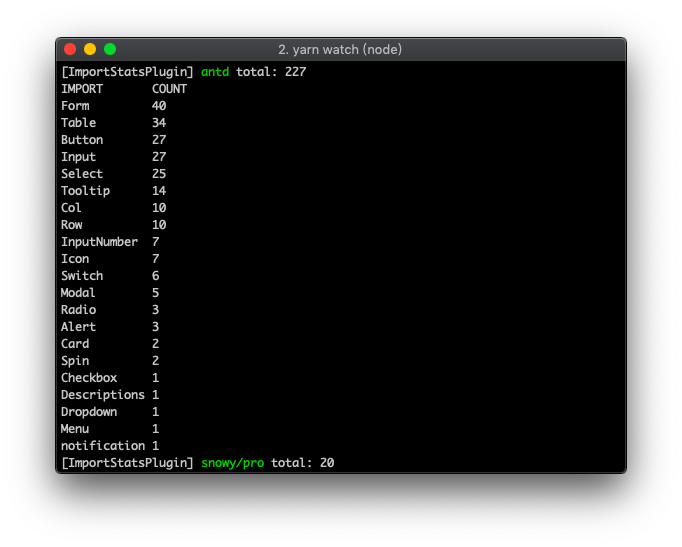The width and height of the screenshot is (682, 547).
Task: Click count '14' in the Tooltip row
Action: point(159,190)
